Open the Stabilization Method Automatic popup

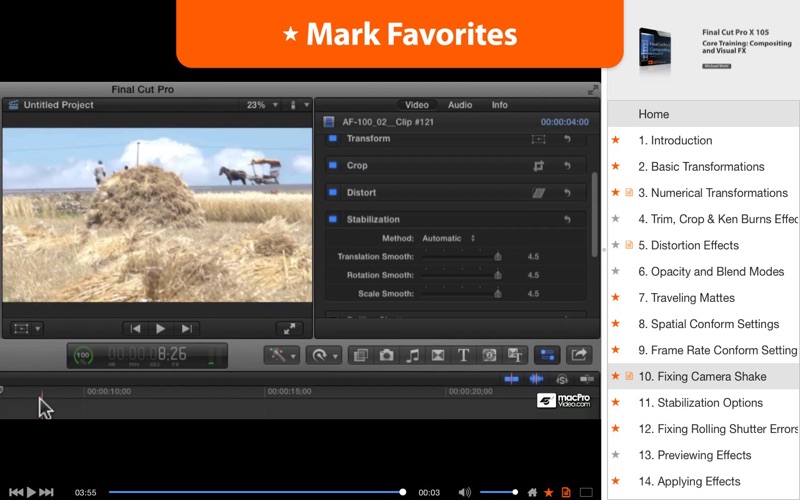(448, 238)
